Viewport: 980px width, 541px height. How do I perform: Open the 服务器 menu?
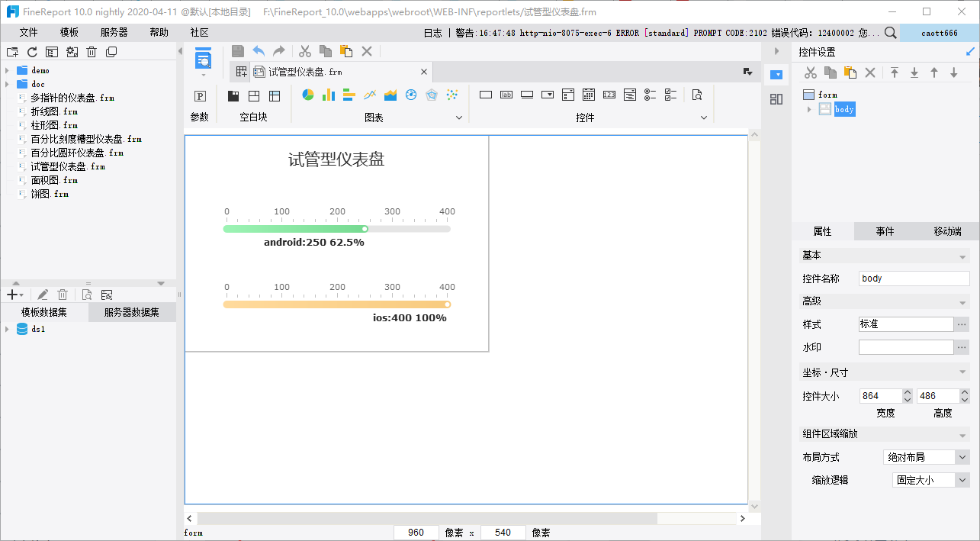114,33
